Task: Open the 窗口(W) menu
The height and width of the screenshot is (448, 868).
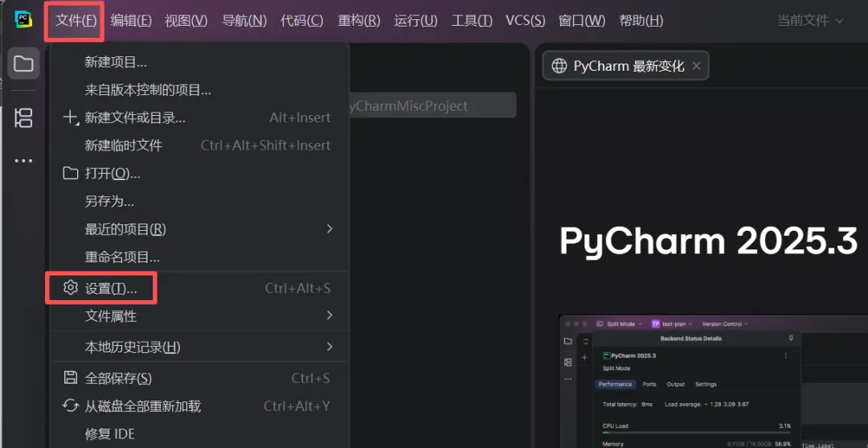Action: coord(582,20)
